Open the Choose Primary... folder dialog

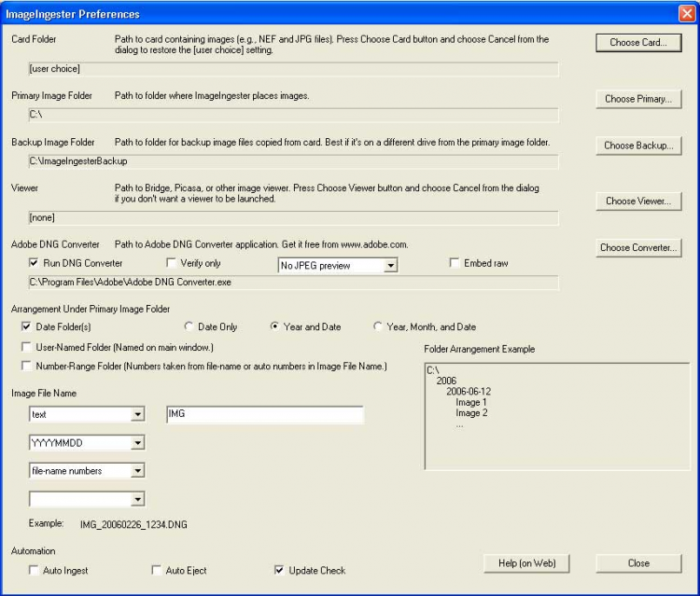(638, 99)
